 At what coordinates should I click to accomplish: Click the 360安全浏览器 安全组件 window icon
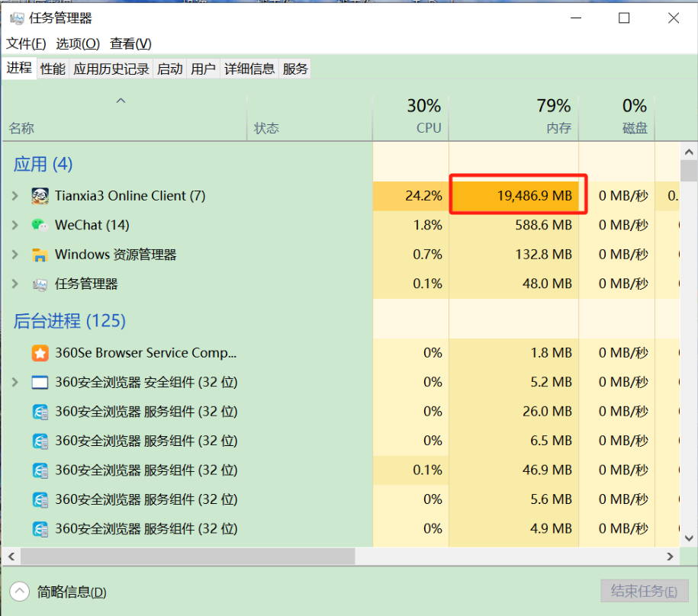(x=40, y=383)
